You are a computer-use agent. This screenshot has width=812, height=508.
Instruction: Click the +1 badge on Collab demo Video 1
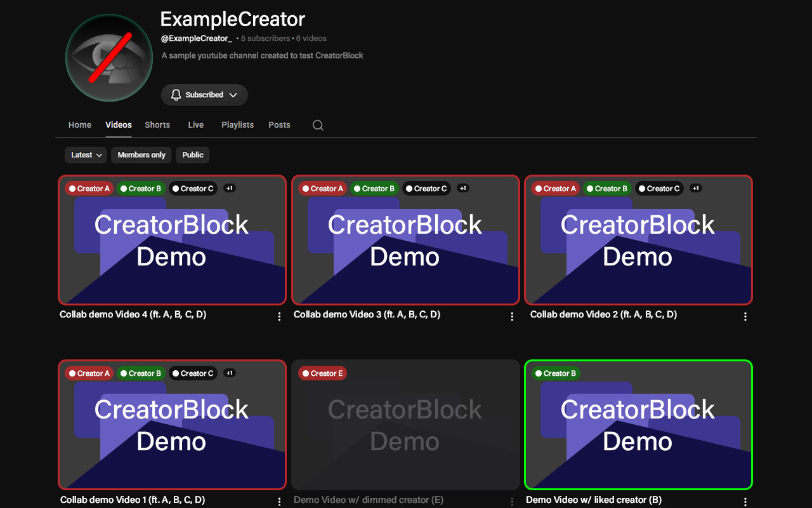230,373
